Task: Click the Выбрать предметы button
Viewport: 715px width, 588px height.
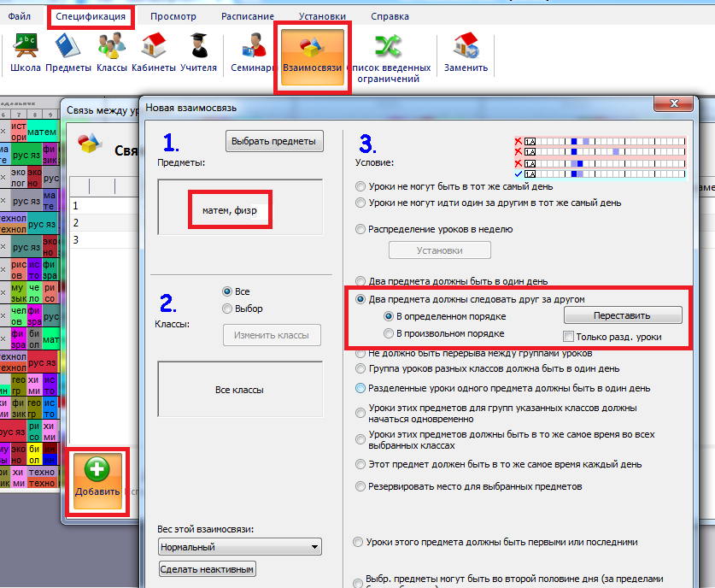Action: click(274, 141)
